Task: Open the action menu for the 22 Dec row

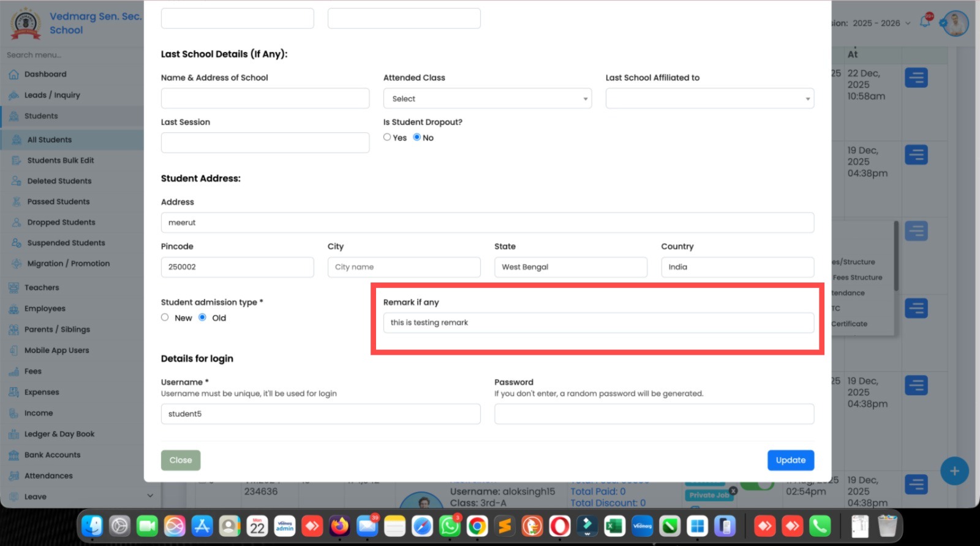Action: [x=916, y=78]
